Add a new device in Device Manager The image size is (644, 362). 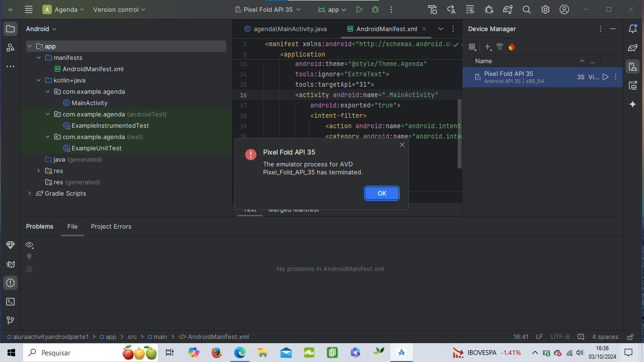tap(488, 47)
